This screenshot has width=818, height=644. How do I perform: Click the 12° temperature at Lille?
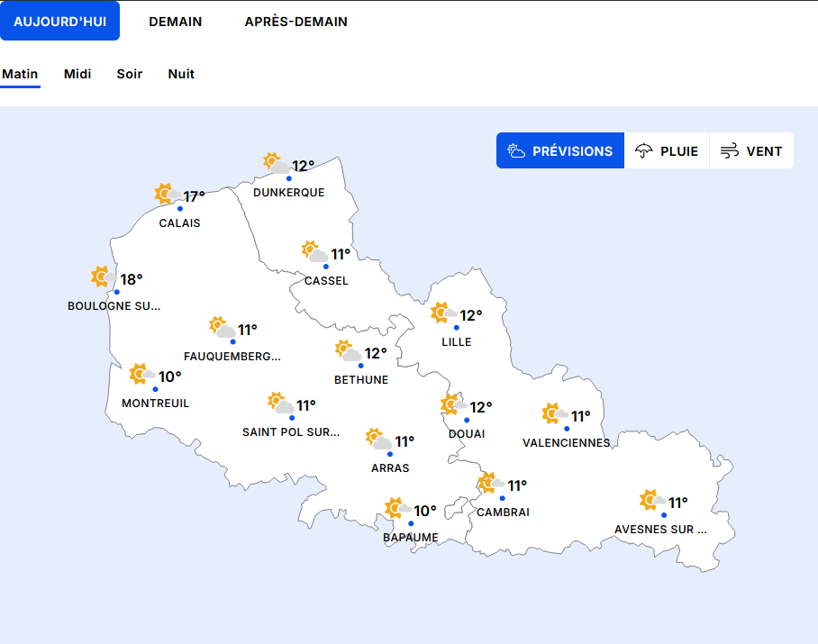[x=471, y=315]
